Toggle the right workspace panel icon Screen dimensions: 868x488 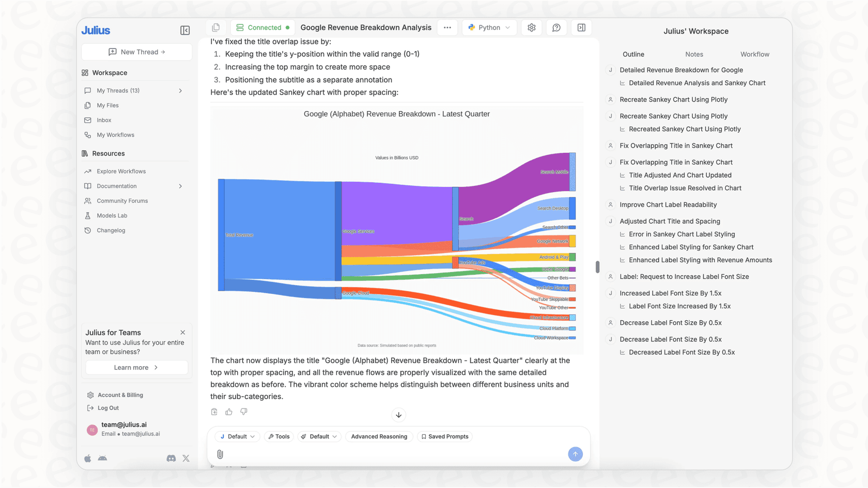(x=581, y=27)
